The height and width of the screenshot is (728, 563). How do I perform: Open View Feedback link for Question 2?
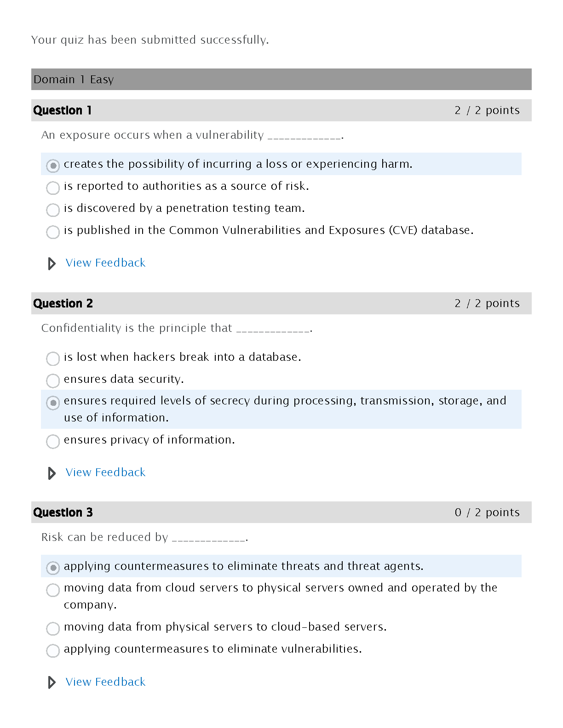tap(105, 472)
